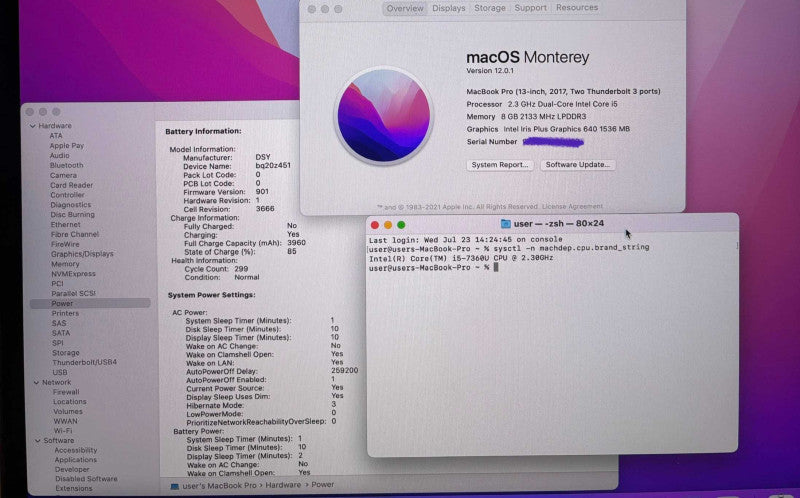Open the Displays tab

coord(448,8)
